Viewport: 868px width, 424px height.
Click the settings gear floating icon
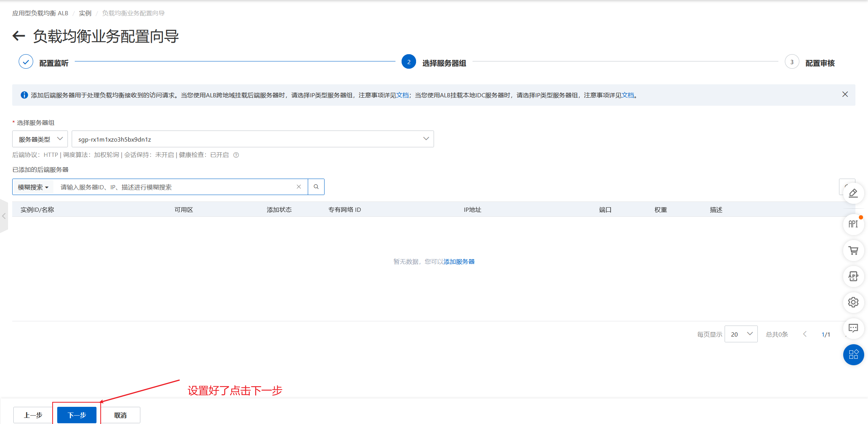point(853,302)
